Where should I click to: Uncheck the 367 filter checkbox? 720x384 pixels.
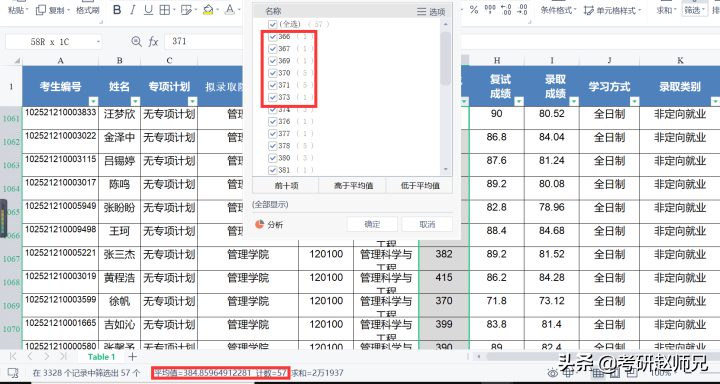(273, 48)
